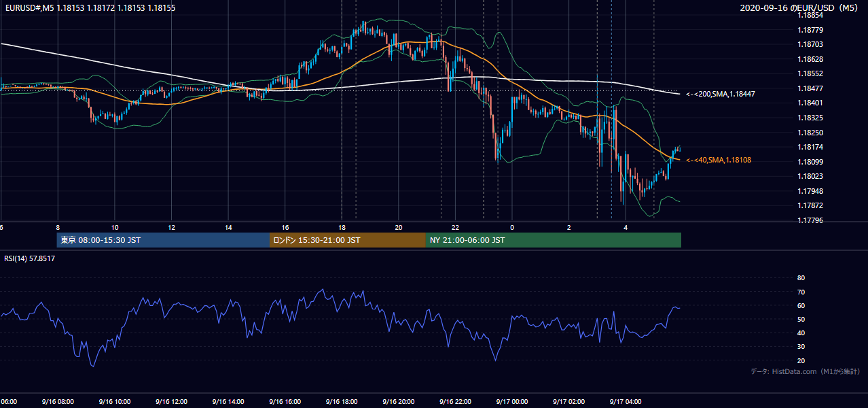Click the 9/17 04:00 date label
Viewport: 868px width, 408px height.
pos(626,402)
